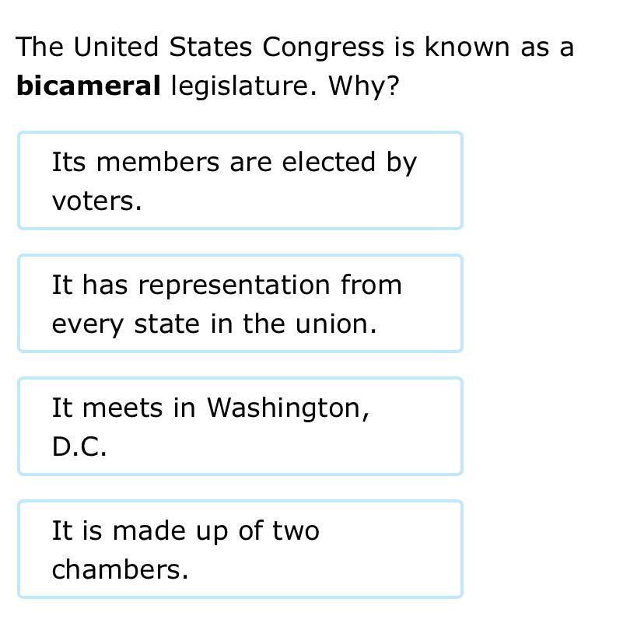Click 'members are elected' in first option
Image resolution: width=644 pixels, height=644 pixels.
click(x=236, y=162)
